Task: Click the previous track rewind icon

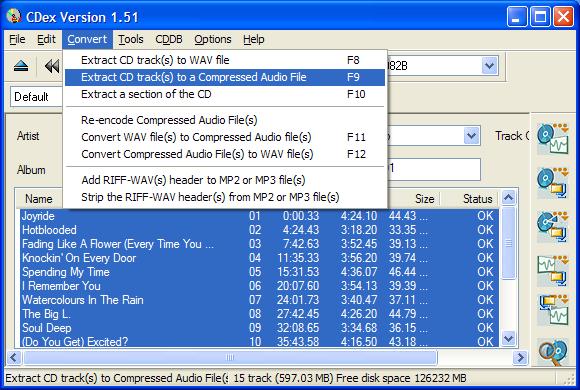Action: point(51,66)
